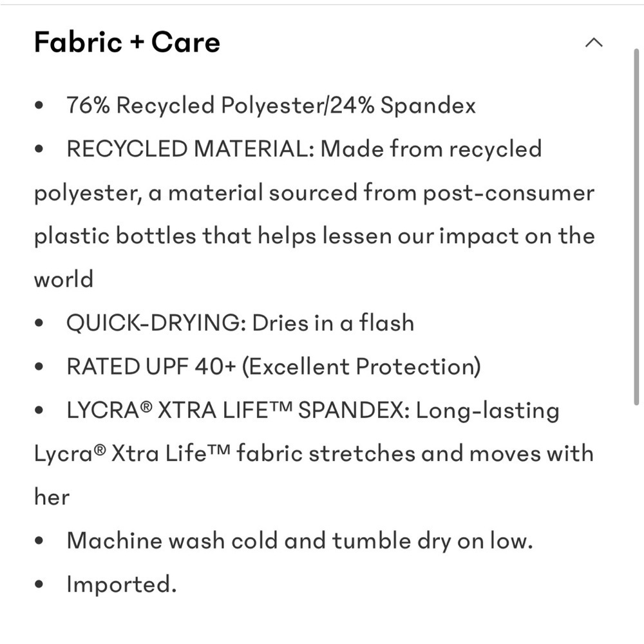The width and height of the screenshot is (644, 644).
Task: Click the Imported bullet item
Action: point(122,585)
